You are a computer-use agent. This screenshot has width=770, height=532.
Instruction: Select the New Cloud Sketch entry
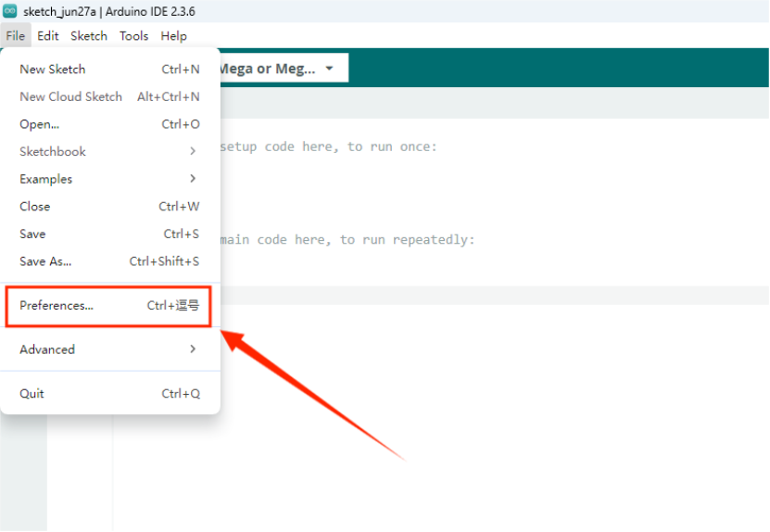point(71,96)
